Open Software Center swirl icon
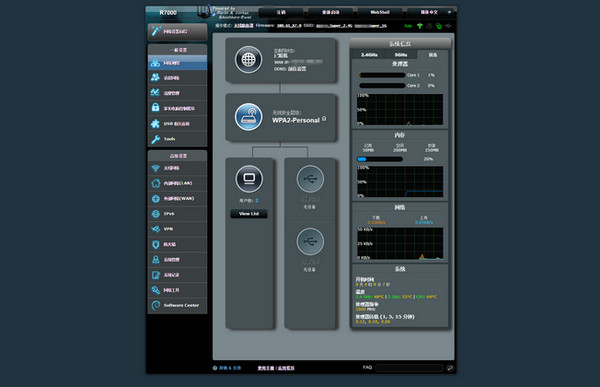This screenshot has width=600, height=387. tap(155, 305)
